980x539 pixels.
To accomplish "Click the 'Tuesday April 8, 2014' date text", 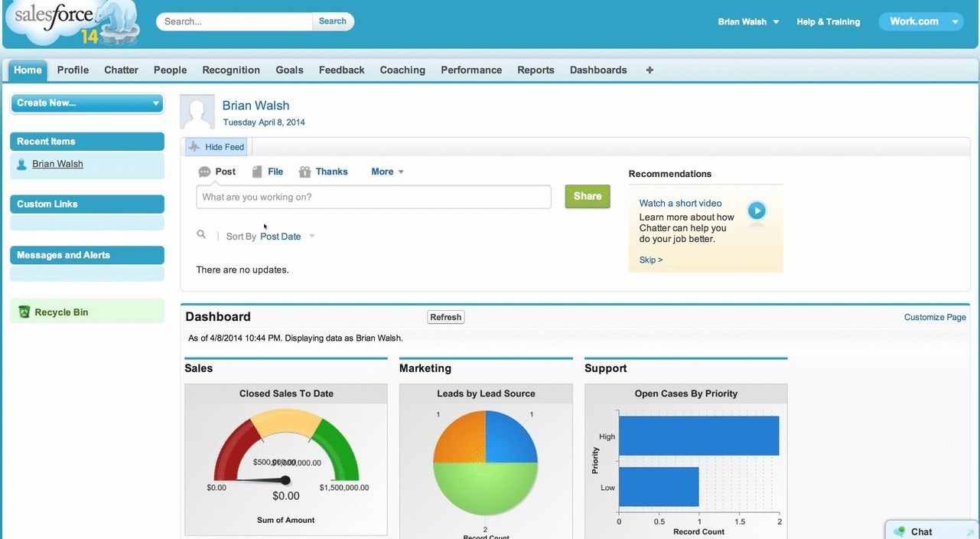I will pos(264,122).
